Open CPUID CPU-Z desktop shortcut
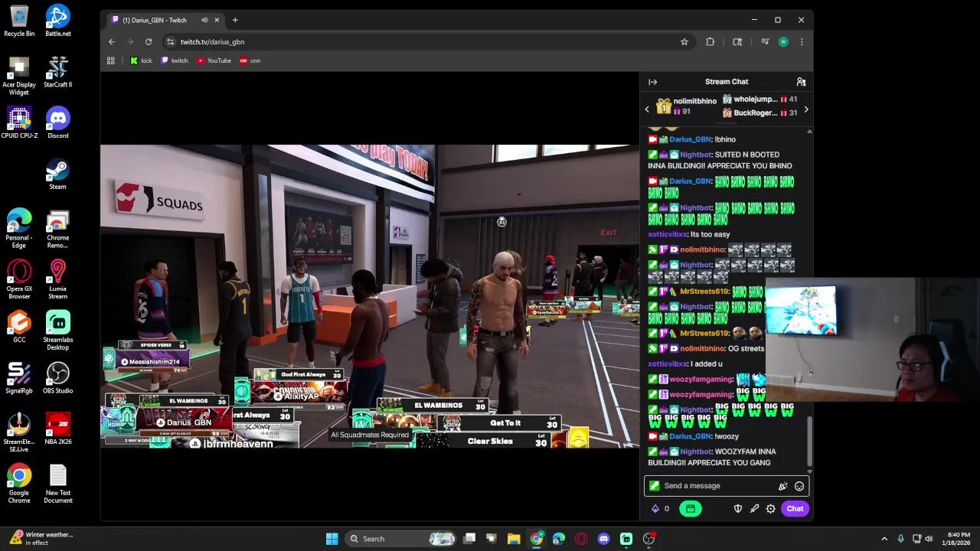The width and height of the screenshot is (980, 551). [x=19, y=122]
